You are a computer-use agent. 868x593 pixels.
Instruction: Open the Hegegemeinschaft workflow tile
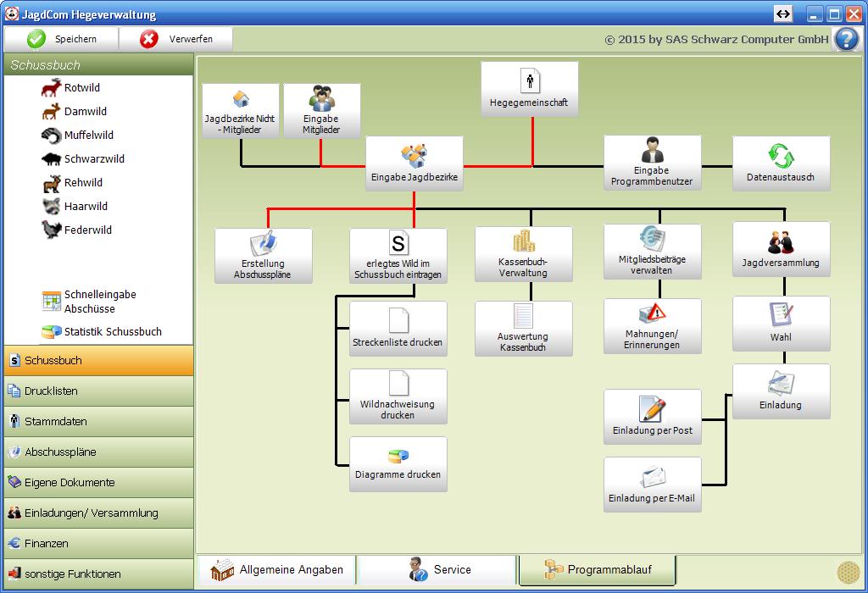pyautogui.click(x=529, y=89)
